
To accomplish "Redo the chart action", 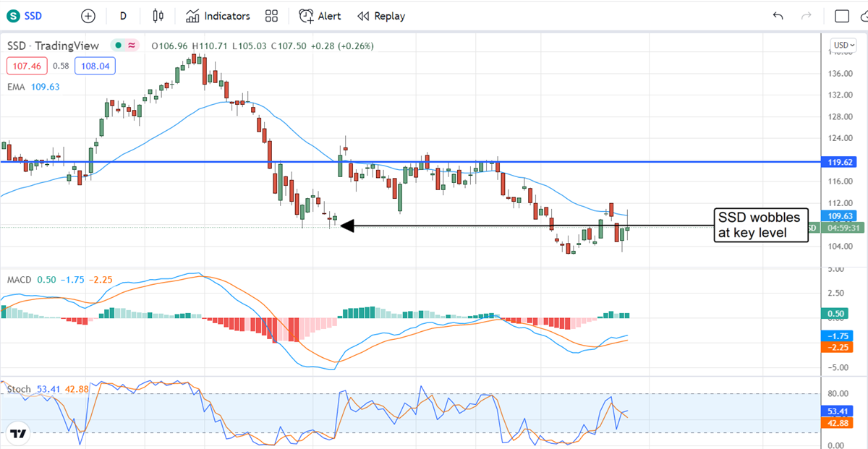I will pyautogui.click(x=807, y=16).
